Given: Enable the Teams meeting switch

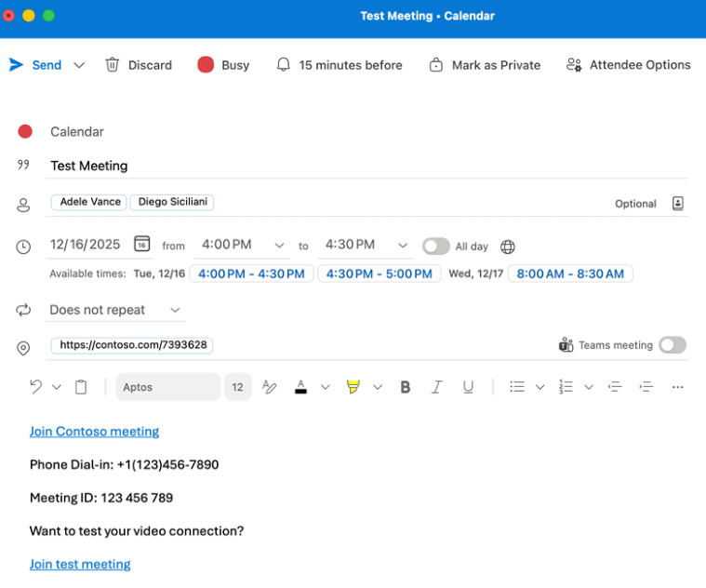Looking at the screenshot, I should click(673, 345).
